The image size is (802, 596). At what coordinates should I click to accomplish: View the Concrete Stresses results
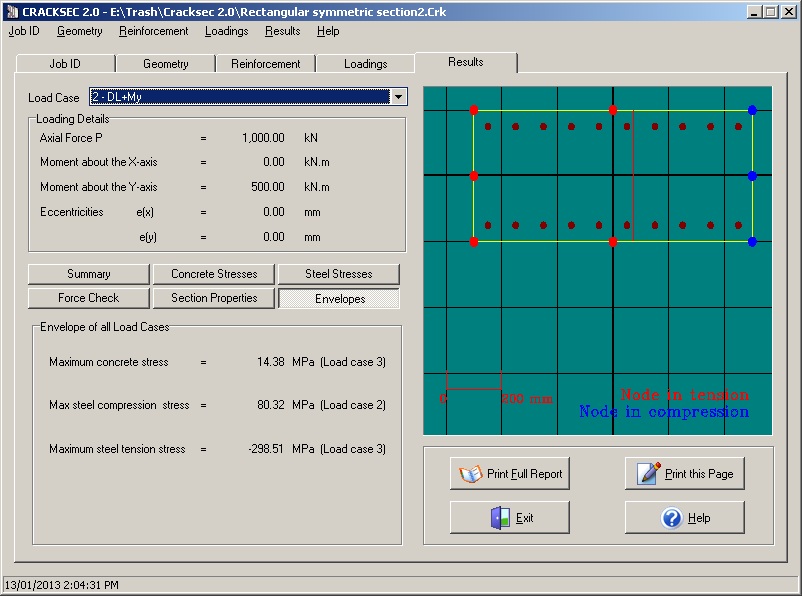pos(214,274)
